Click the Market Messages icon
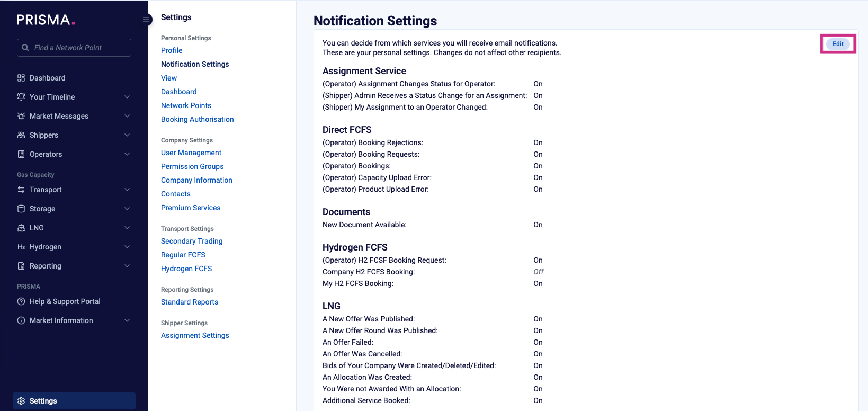The height and width of the screenshot is (411, 868). click(x=21, y=116)
